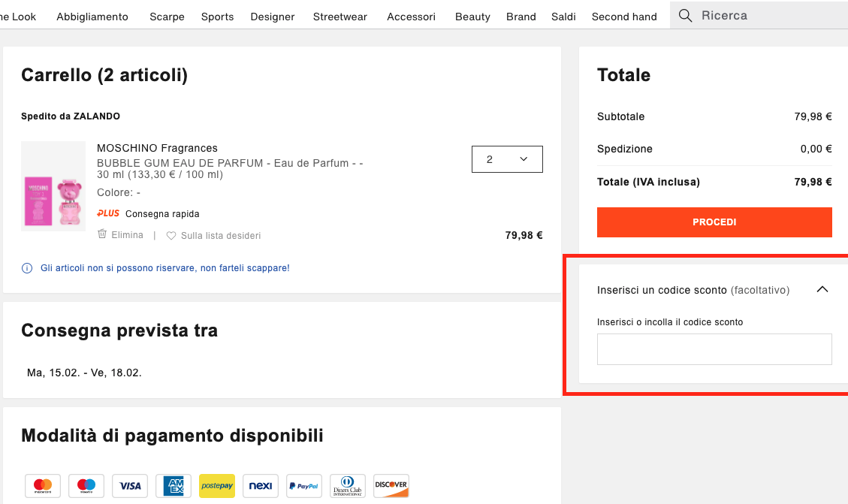Open the Accessori menu
The height and width of the screenshot is (504, 848).
[x=411, y=17]
